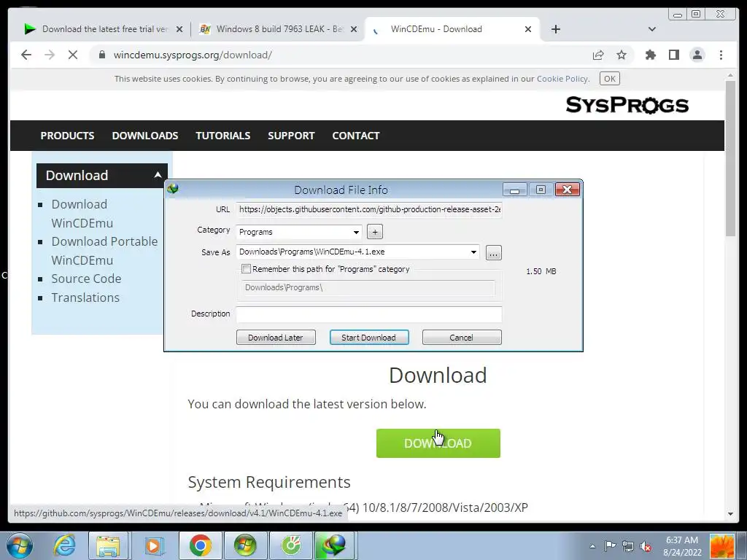Cancel the Download File Info dialog
The image size is (747, 560).
462,337
